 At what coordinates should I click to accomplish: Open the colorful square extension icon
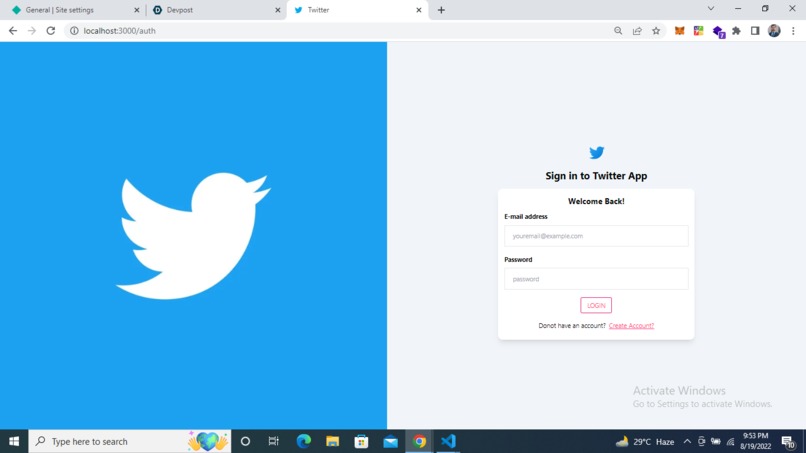pos(698,31)
